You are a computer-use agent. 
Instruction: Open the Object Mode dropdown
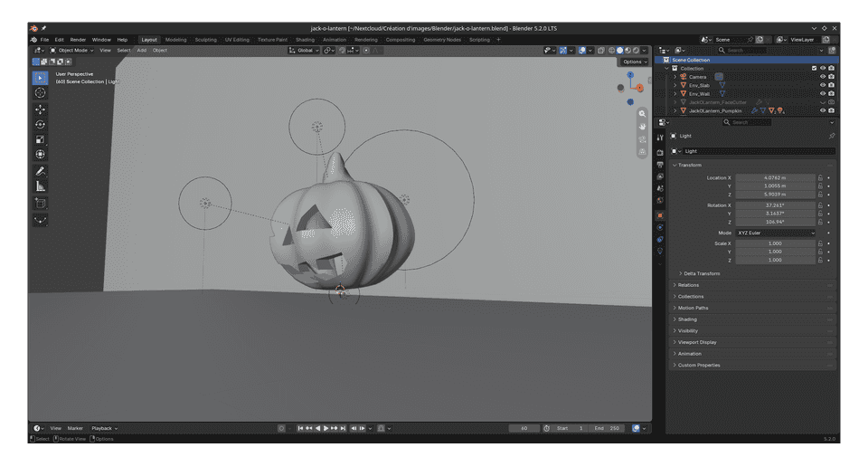[72, 51]
